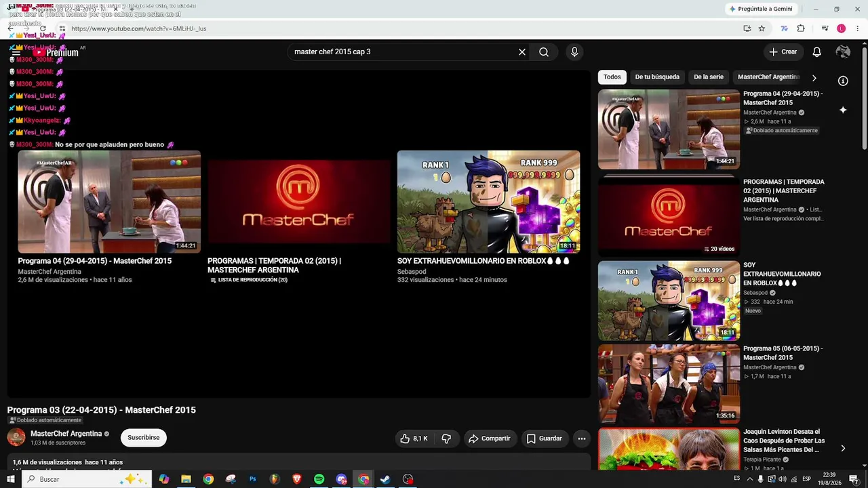Open the MasterChef Argentina channel avatar
The image size is (868, 488).
[16, 437]
